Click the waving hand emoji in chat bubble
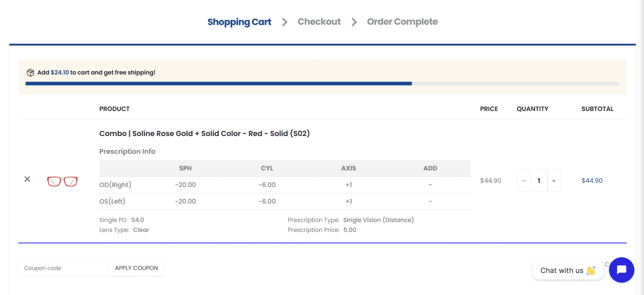Screen dimensions: 644x295 click(591, 271)
